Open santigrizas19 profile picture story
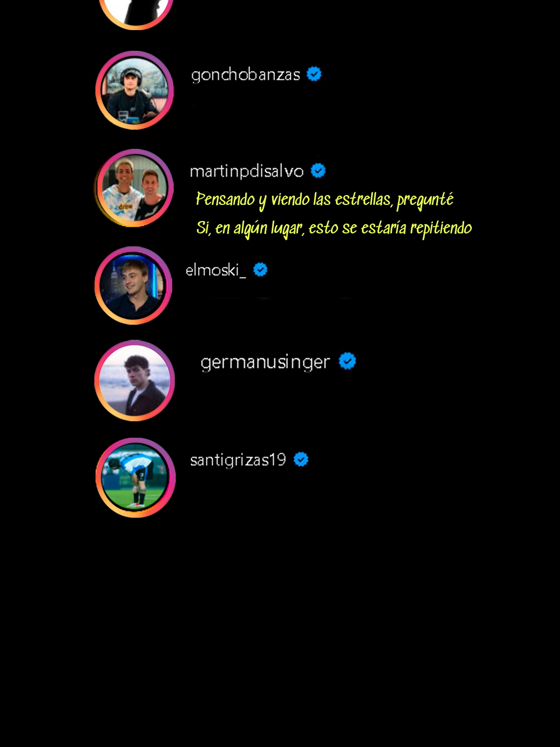560x747 pixels. (135, 478)
